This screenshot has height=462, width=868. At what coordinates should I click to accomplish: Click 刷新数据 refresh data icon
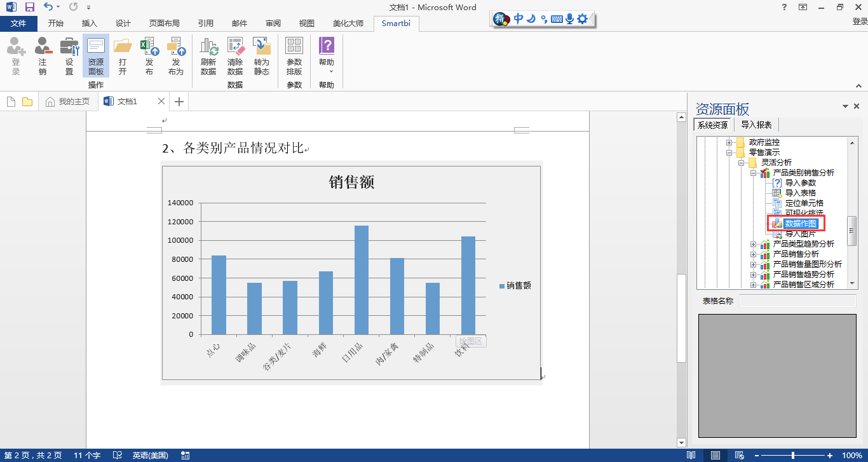click(x=208, y=56)
